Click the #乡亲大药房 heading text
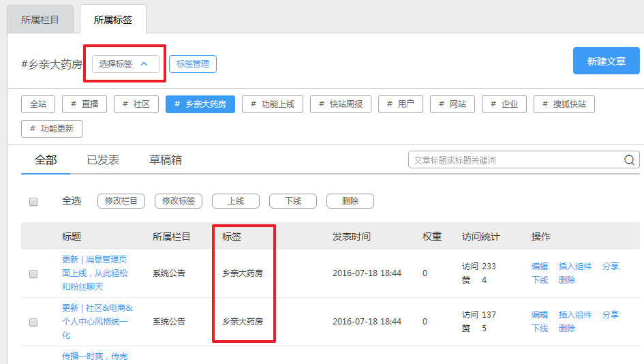 [x=52, y=64]
